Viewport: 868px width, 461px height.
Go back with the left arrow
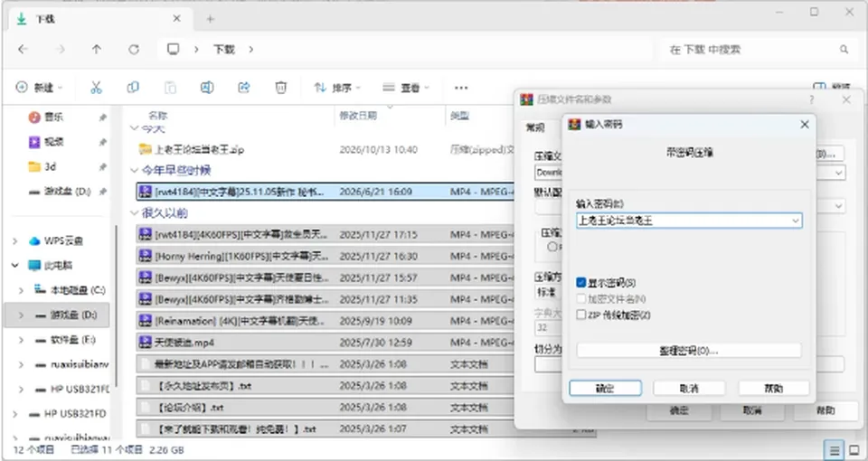[23, 49]
